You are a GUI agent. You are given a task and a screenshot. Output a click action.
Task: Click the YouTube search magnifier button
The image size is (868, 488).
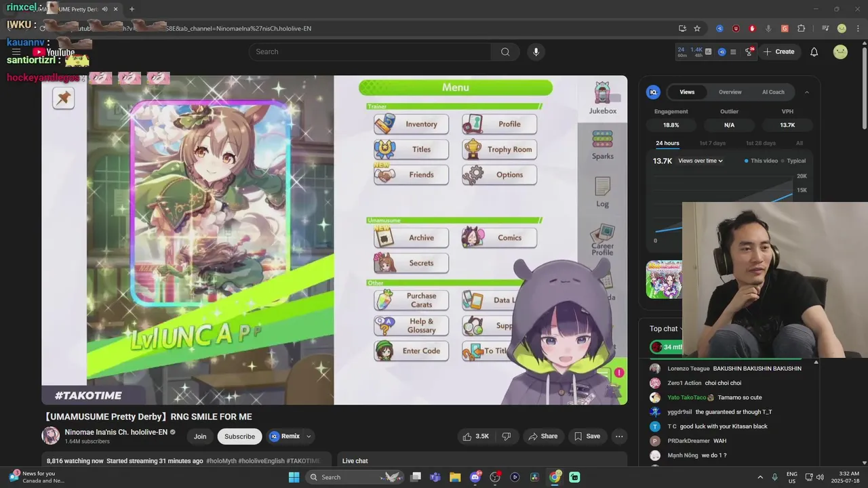pyautogui.click(x=505, y=52)
